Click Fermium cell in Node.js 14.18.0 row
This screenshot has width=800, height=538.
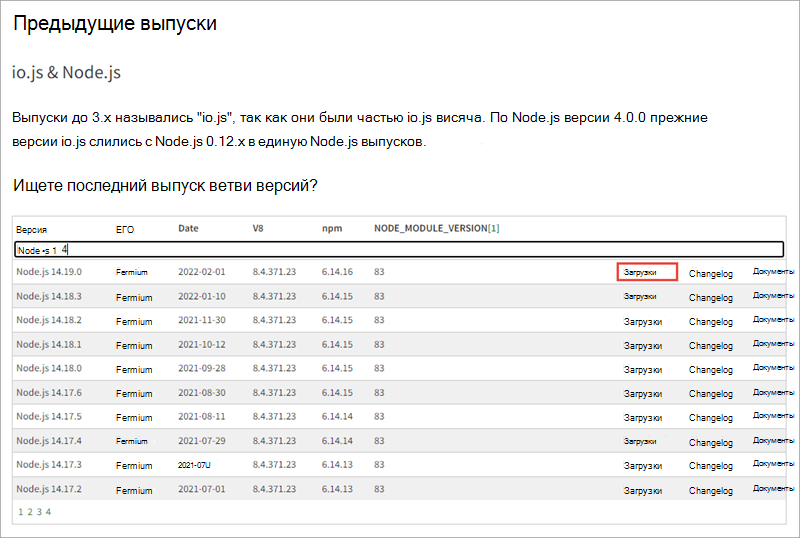[134, 370]
